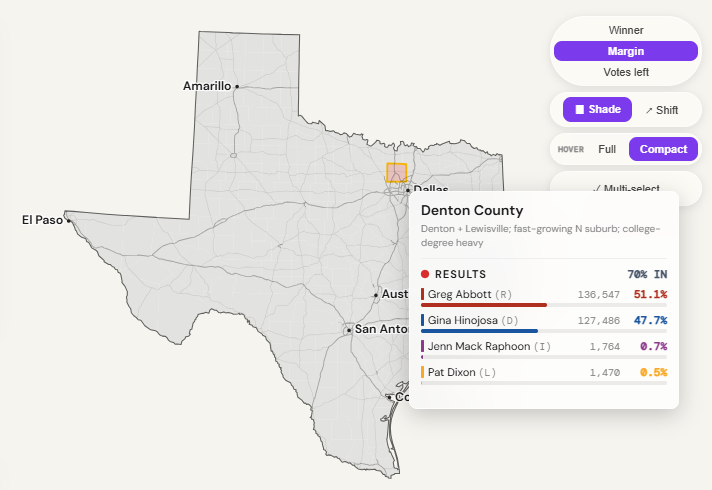
Task: Switch to Shift display style
Action: tap(662, 110)
